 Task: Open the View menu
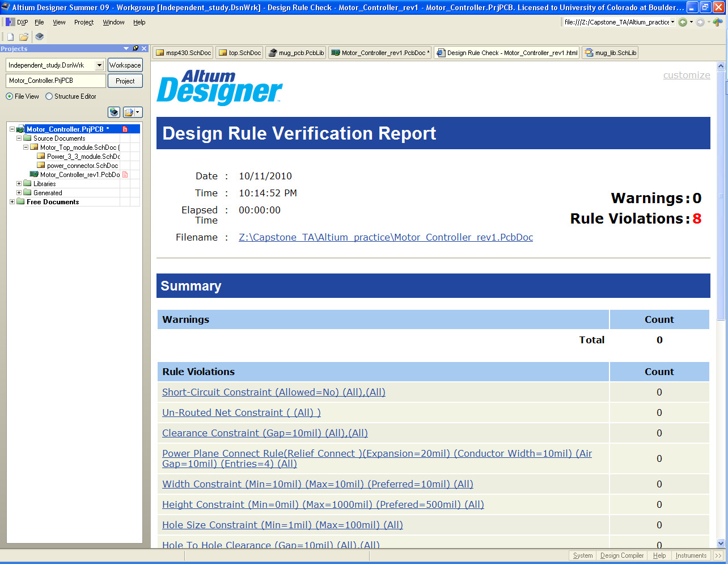59,22
